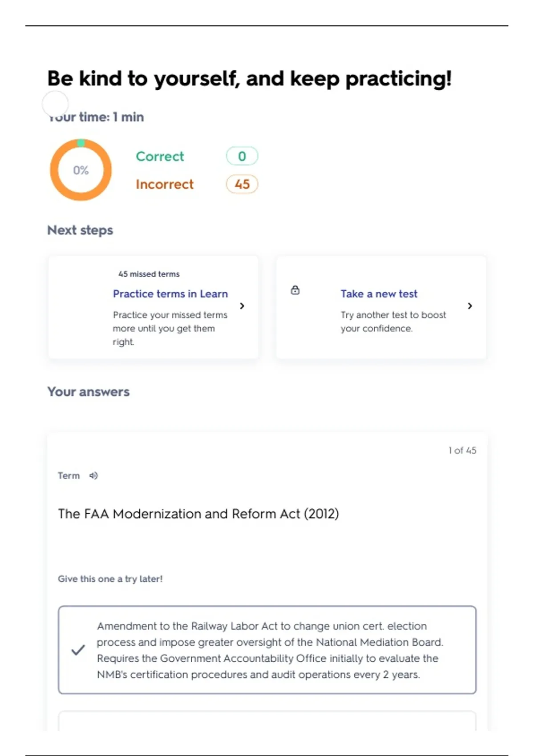Click the Correct label text
Viewport: 534px width, 756px height.
tap(160, 157)
